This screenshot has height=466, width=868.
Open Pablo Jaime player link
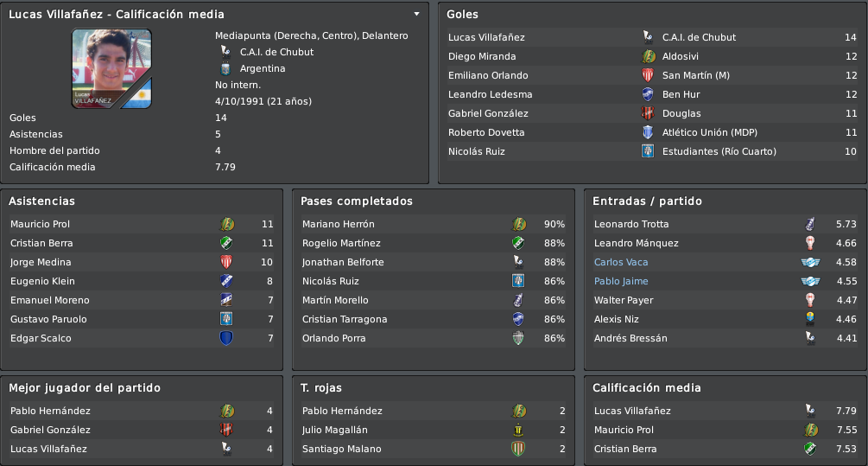click(x=620, y=281)
